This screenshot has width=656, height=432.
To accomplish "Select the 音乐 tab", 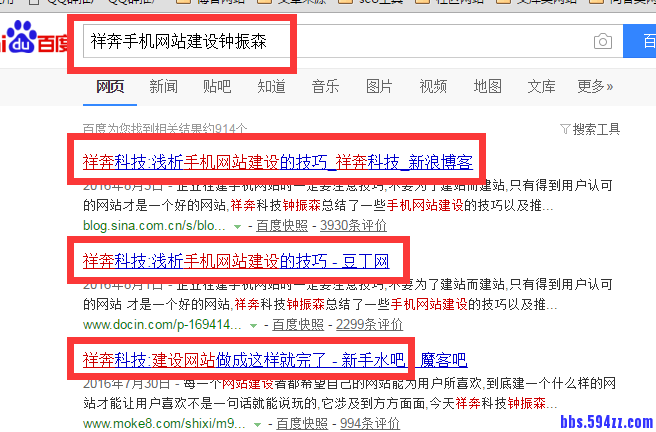I will tap(325, 86).
